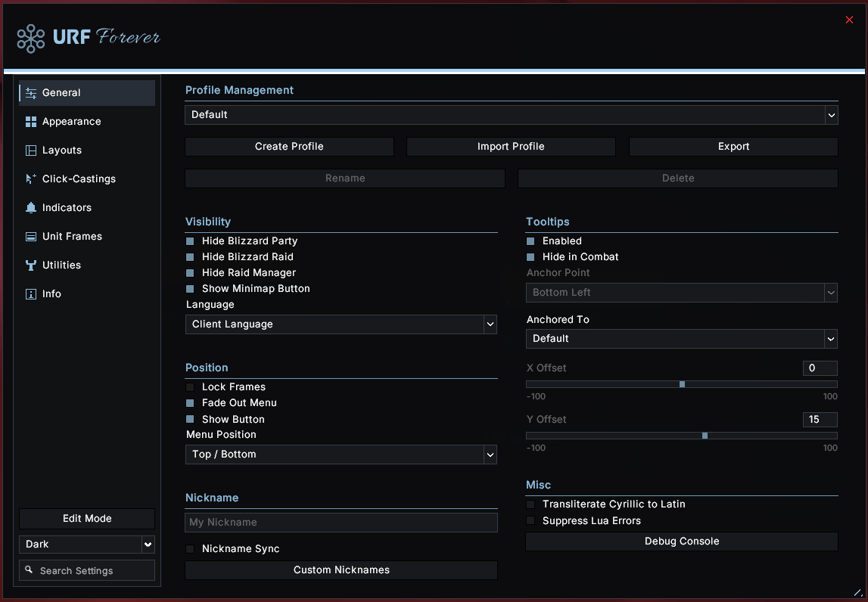
Task: Click the Y Offset slider handle
Action: (x=705, y=436)
